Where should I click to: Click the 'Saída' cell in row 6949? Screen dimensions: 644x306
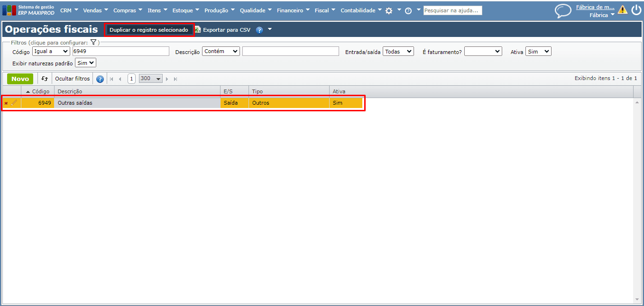tap(234, 103)
